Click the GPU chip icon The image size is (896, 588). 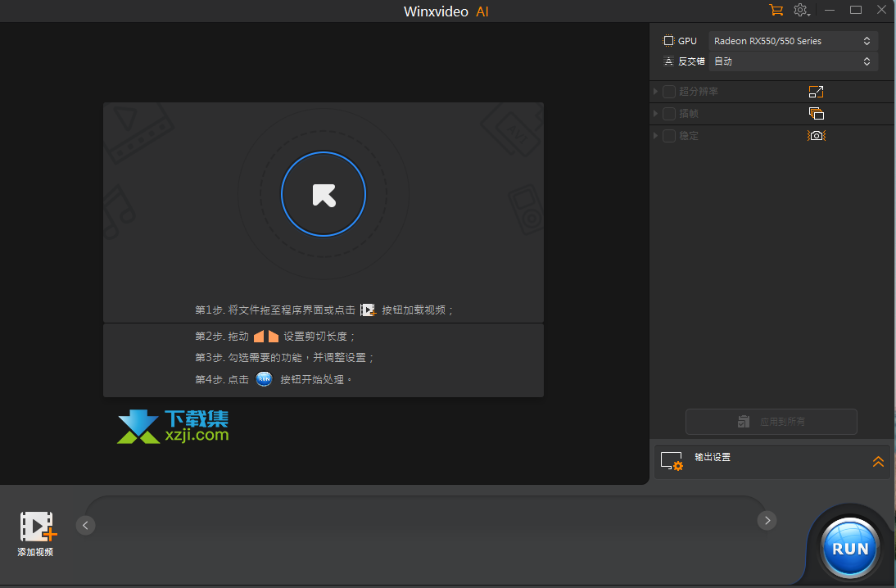(668, 41)
